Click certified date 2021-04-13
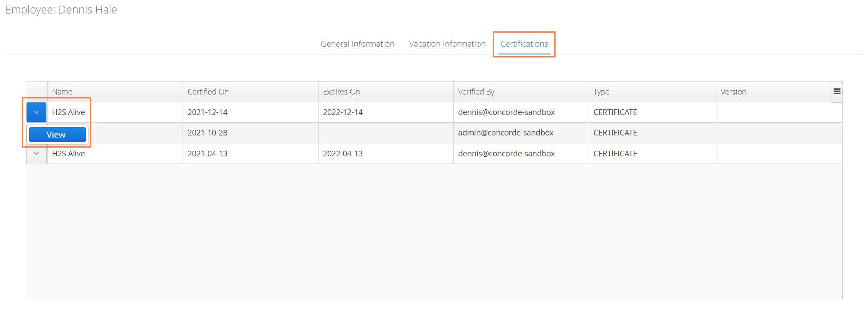Image resolution: width=868 pixels, height=314 pixels. coord(207,154)
